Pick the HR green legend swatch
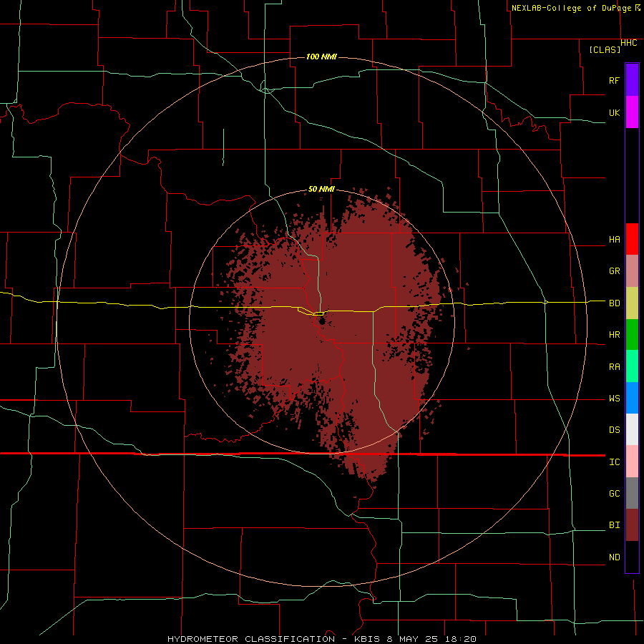The image size is (644, 644). pos(632,335)
